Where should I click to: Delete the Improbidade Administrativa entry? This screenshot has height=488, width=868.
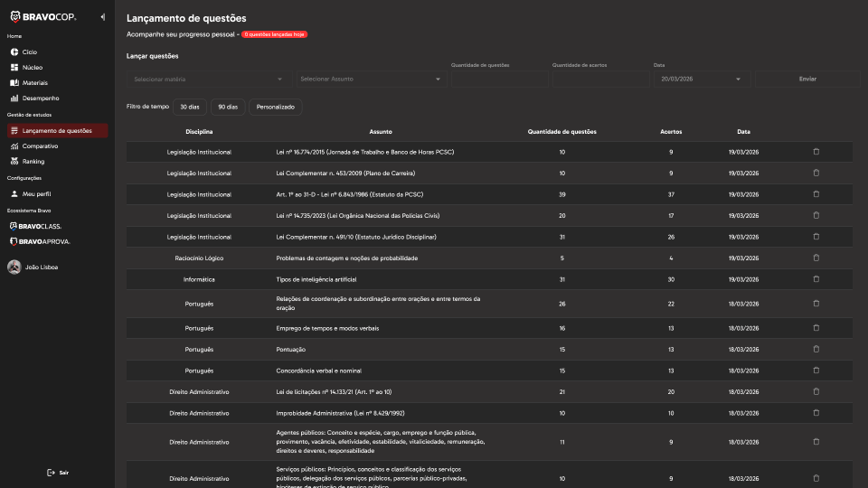(816, 413)
